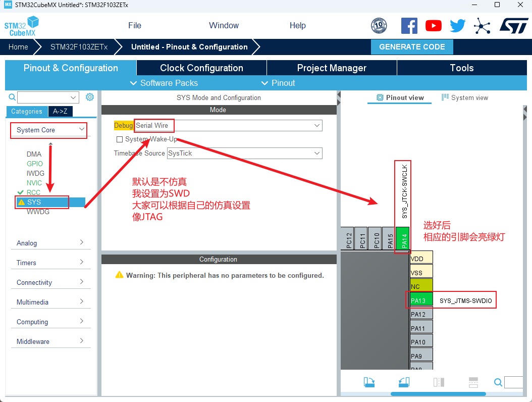The height and width of the screenshot is (402, 532).
Task: Click the MX title bar application icon
Action: pyautogui.click(x=8, y=5)
